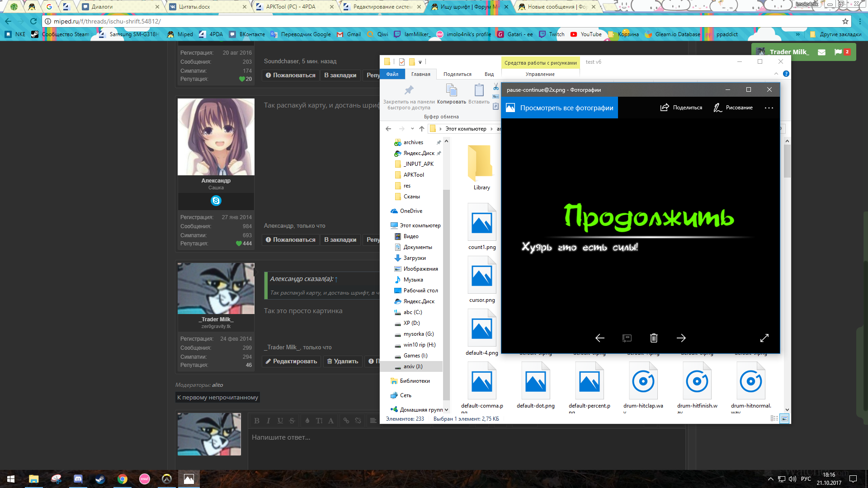The width and height of the screenshot is (868, 488).
Task: Reload the page in Chrome
Action: (x=33, y=21)
